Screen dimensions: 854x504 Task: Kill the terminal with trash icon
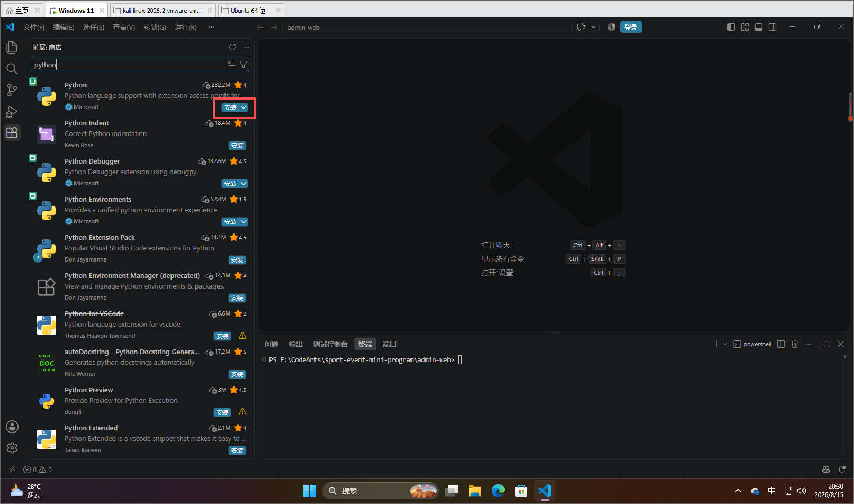click(x=795, y=344)
